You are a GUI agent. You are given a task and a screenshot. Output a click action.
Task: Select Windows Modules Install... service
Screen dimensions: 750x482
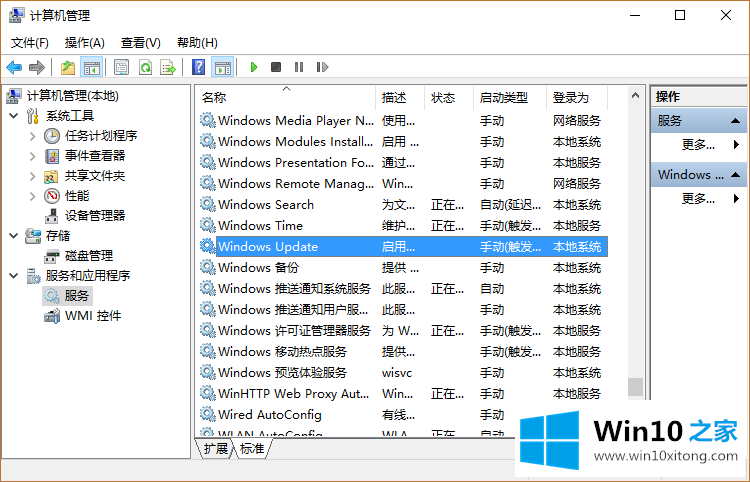tap(403, 142)
